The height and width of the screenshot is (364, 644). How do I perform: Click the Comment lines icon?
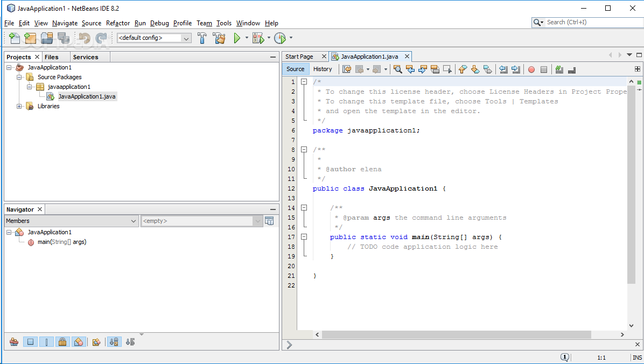[559, 69]
